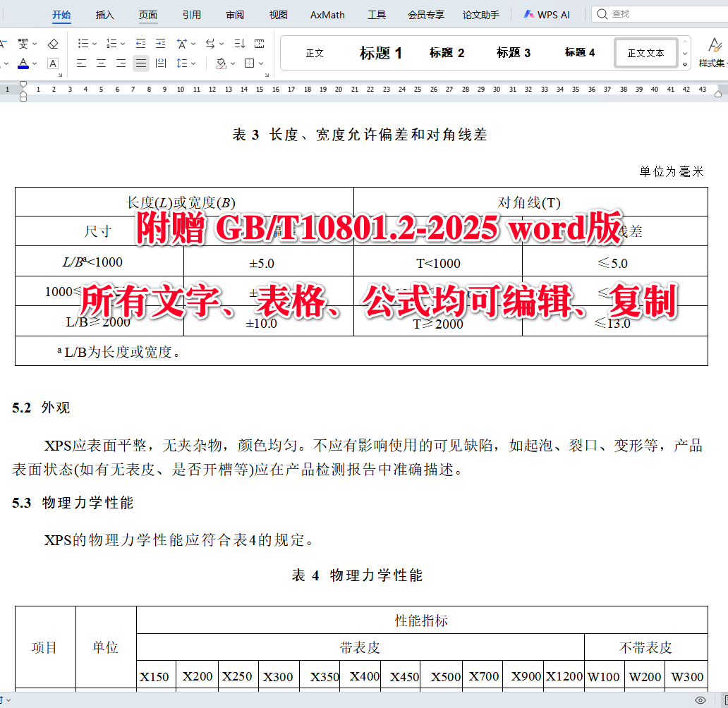Image resolution: width=728 pixels, height=708 pixels.
Task: Apply numbered list formatting
Action: click(x=111, y=44)
